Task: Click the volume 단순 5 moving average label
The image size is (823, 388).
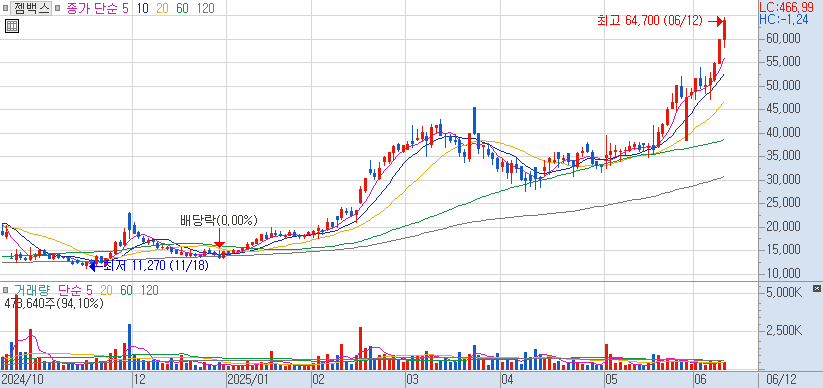Action: (75, 290)
